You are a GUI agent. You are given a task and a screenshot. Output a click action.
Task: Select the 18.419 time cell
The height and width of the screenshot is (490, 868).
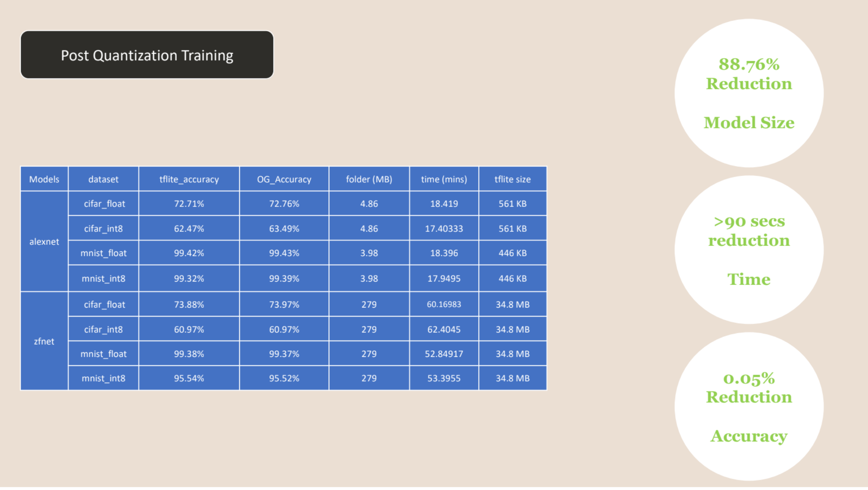444,203
